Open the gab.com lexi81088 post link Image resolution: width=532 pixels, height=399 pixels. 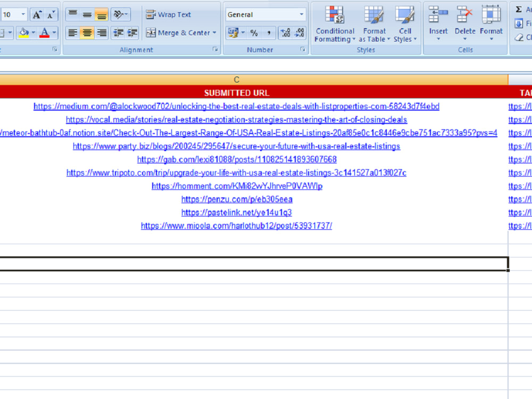(x=237, y=159)
